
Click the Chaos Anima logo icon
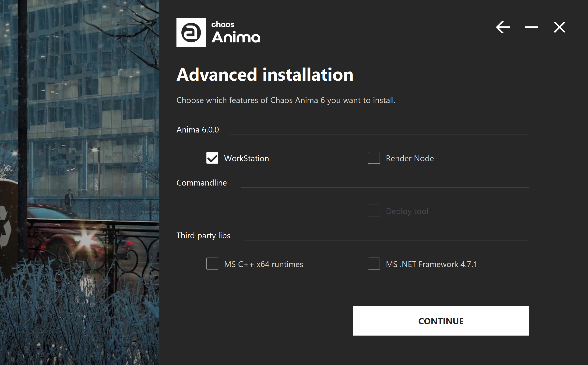191,32
